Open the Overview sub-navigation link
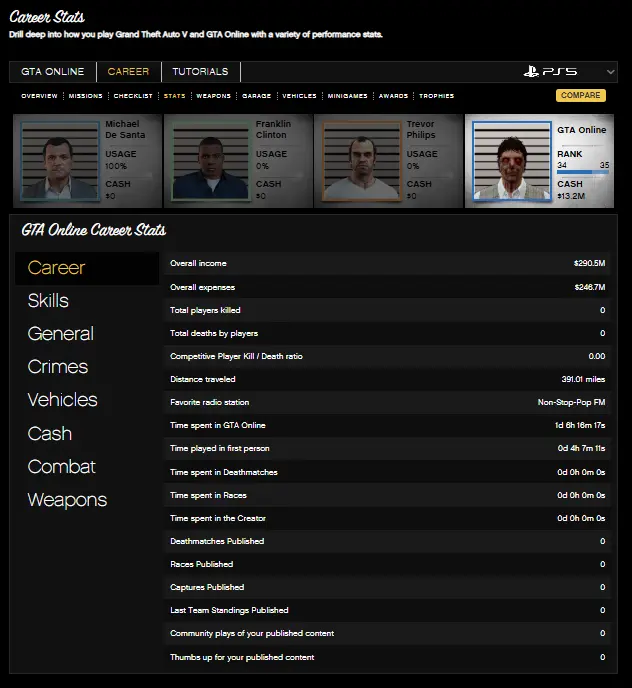Screen dimensions: 632x688 tap(39, 96)
